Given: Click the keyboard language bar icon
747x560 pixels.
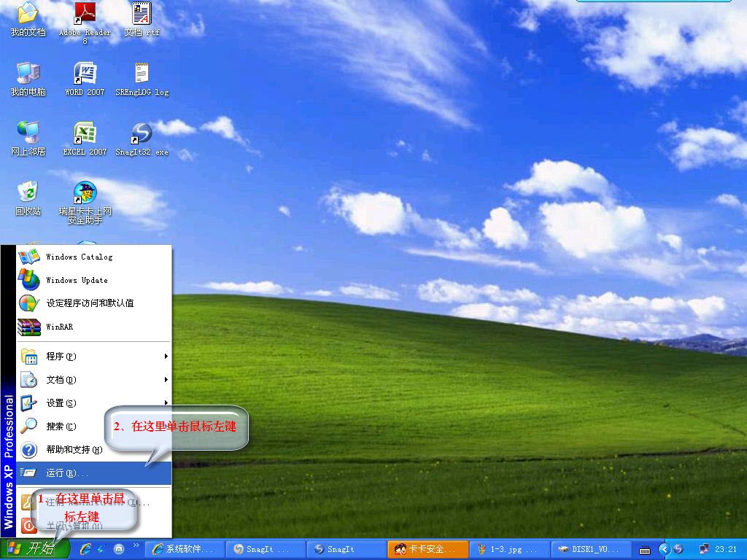Looking at the screenshot, I should pos(645,550).
